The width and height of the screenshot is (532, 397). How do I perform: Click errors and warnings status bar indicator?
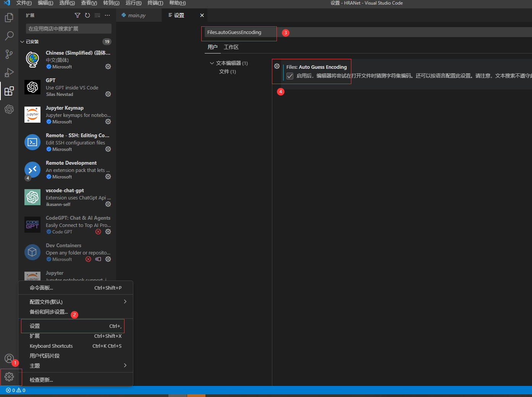click(x=16, y=390)
